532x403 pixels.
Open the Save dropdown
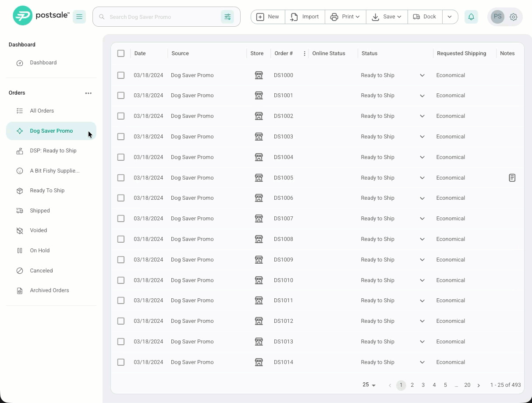click(x=387, y=17)
